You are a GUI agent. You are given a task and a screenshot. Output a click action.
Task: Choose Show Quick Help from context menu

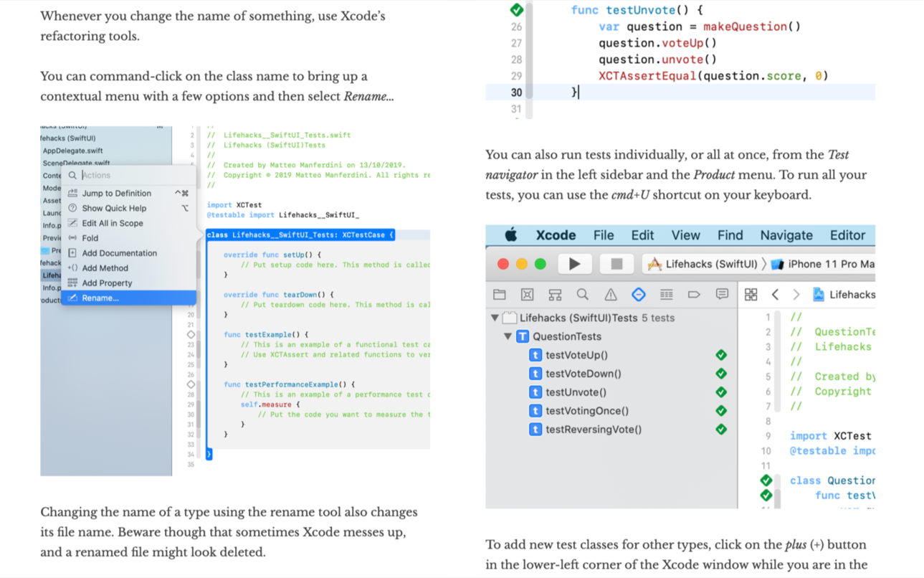pyautogui.click(x=129, y=208)
